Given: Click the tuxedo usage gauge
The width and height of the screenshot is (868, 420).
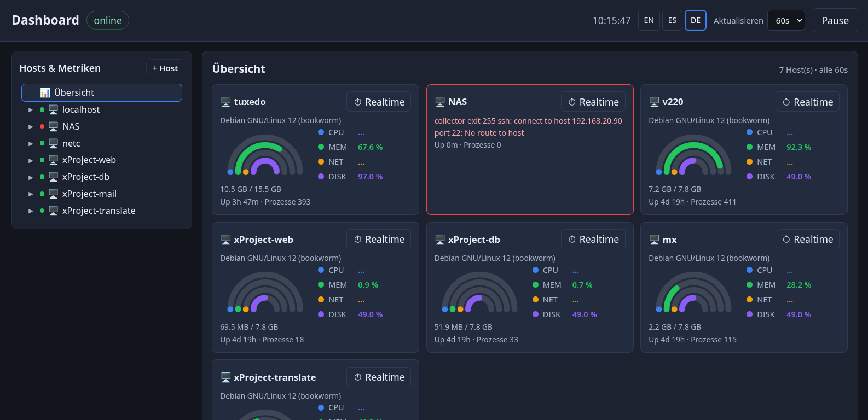Looking at the screenshot, I should coord(265,155).
